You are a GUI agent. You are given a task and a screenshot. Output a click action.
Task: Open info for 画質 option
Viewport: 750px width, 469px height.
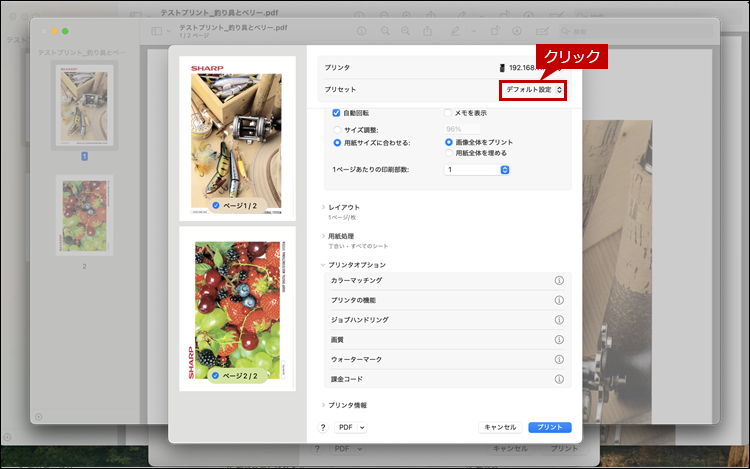tap(559, 340)
